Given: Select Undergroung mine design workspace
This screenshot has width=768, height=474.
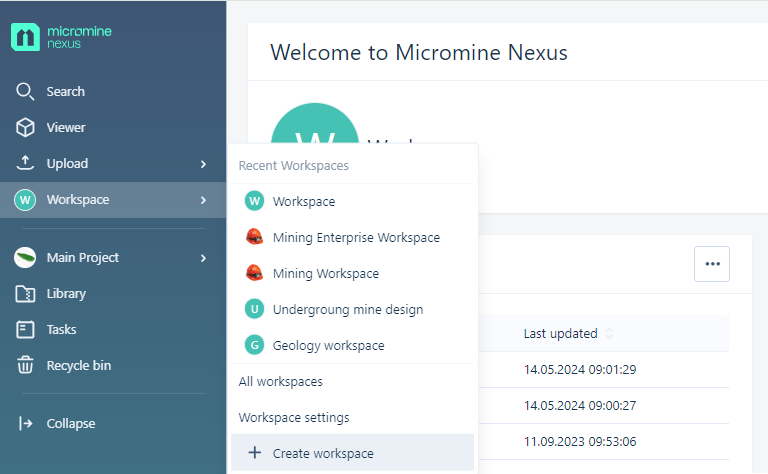Looking at the screenshot, I should [352, 309].
